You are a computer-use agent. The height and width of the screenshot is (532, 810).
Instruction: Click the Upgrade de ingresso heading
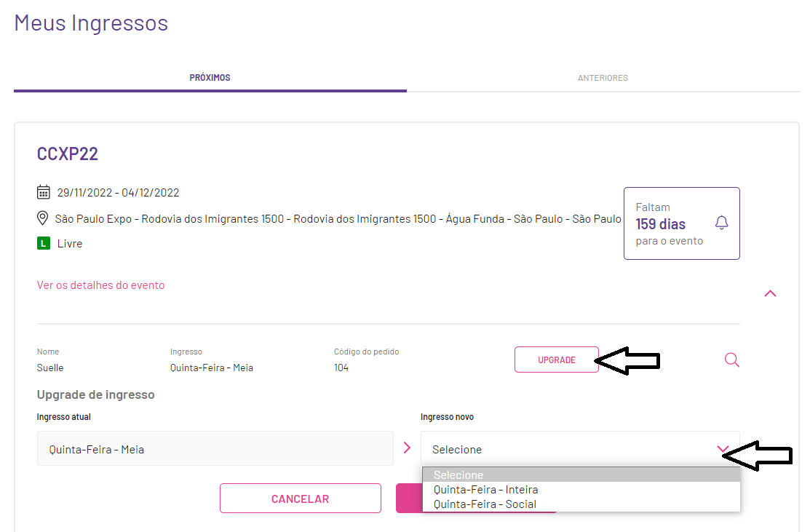tap(95, 394)
